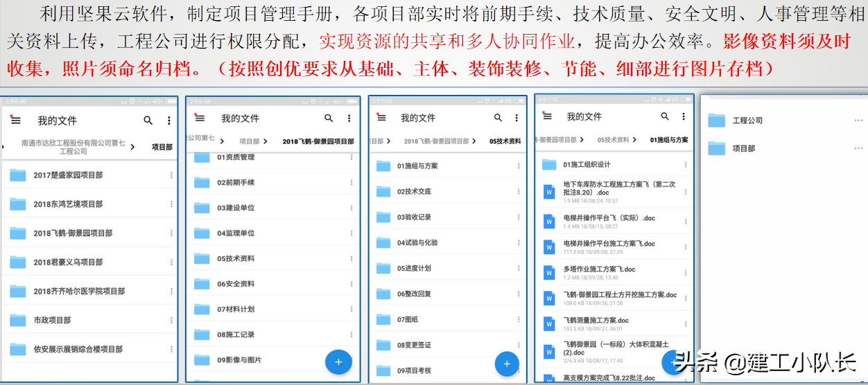Screen dimensions: 868x385
Task: Open the 08变更签证 folder
Action: point(448,345)
